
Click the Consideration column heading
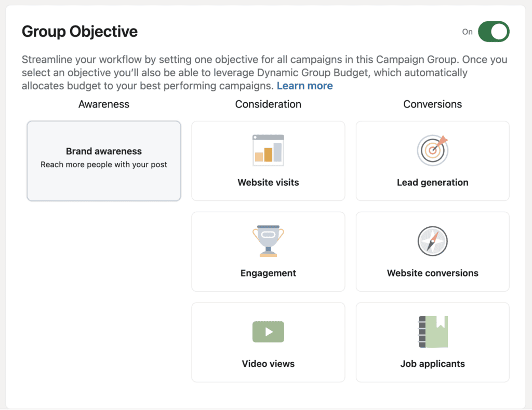click(x=268, y=104)
